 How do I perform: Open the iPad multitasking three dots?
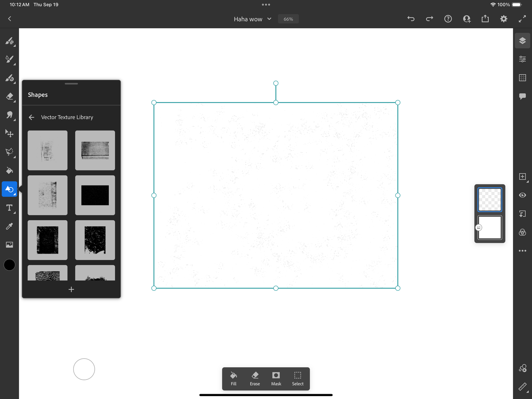(x=266, y=5)
